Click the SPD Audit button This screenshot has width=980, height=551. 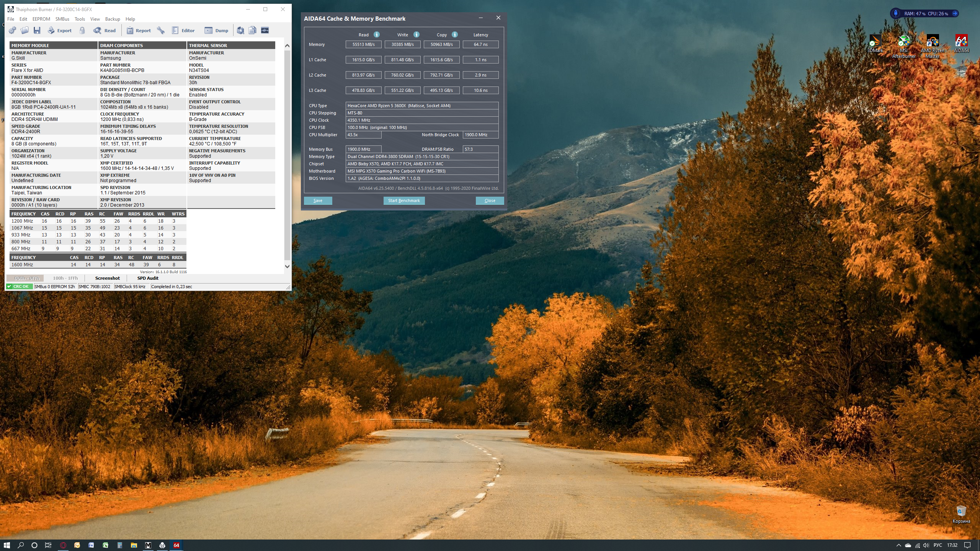148,278
